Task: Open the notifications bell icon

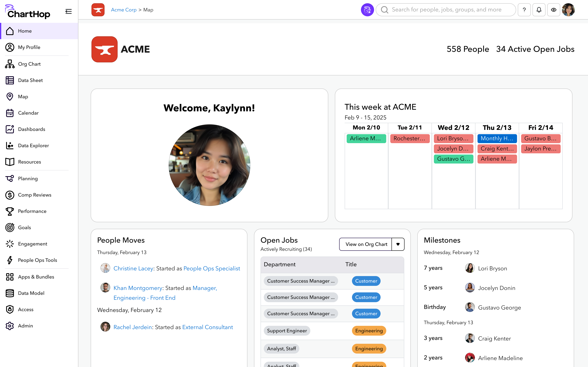Action: coord(539,10)
